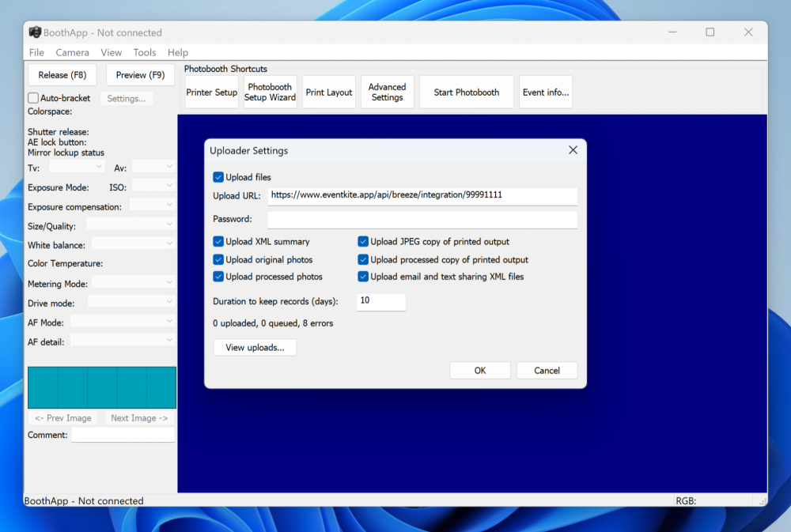Uncheck the Upload files checkbox
The width and height of the screenshot is (791, 532).
click(219, 178)
